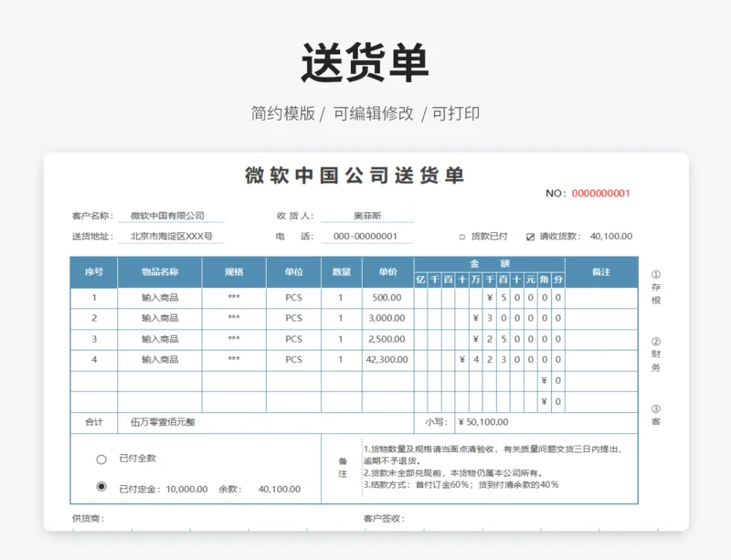
Task: Click the recipient field 奥菲斯
Action: [367, 216]
